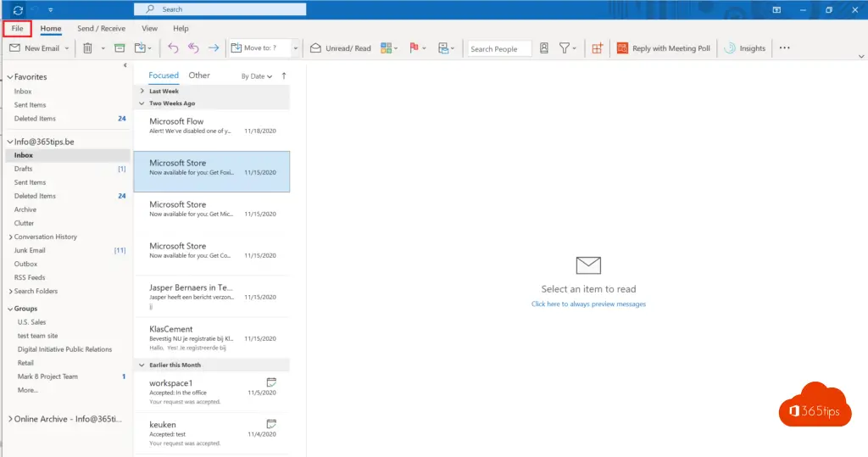Reverse sort order with the arrow

283,75
